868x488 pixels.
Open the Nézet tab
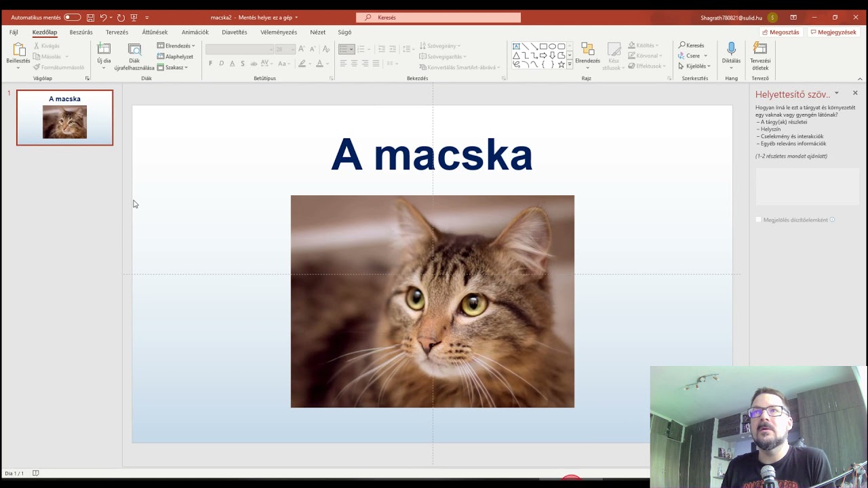coord(318,32)
